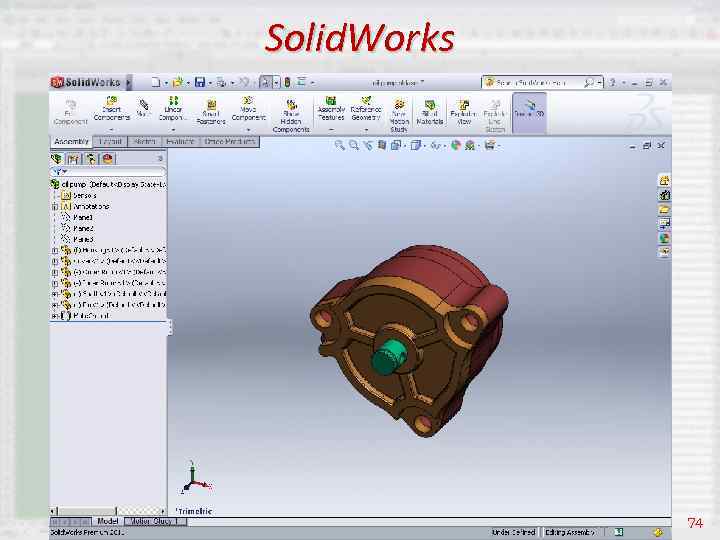Viewport: 720px width, 540px height.
Task: Expand the MateGroup node
Action: click(x=55, y=316)
